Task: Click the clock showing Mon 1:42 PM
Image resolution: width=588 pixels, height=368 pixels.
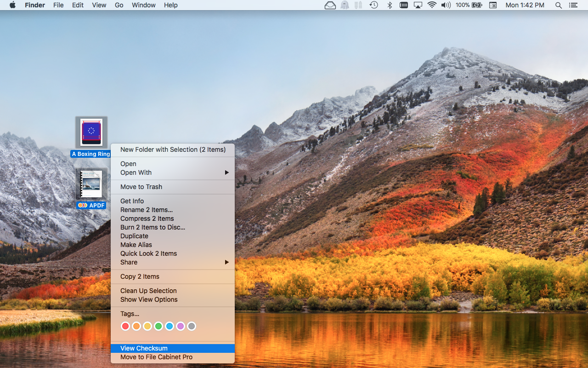Action: (525, 5)
